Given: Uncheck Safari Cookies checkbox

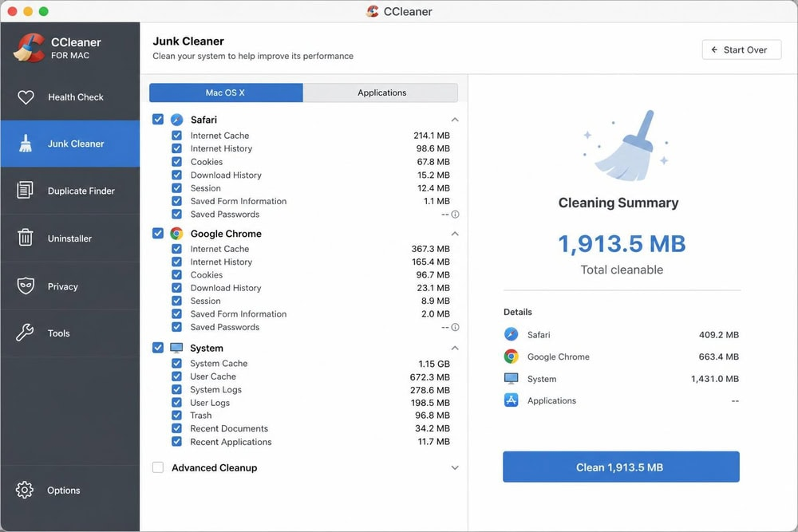Looking at the screenshot, I should tap(176, 162).
